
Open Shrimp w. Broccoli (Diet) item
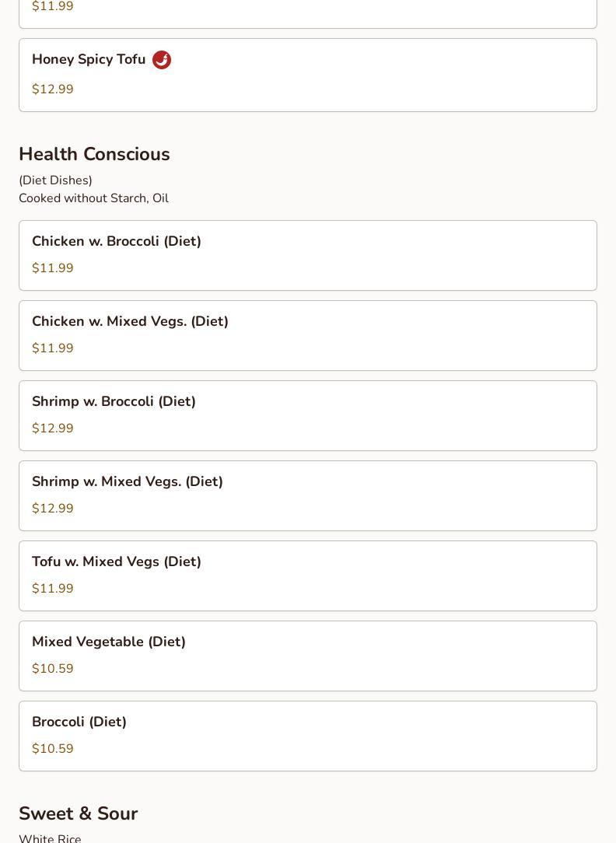coord(308,415)
